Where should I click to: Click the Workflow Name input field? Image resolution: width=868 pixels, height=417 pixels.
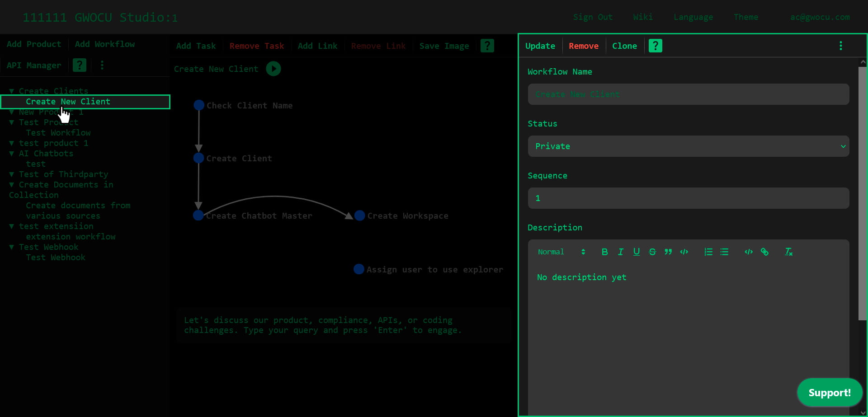[688, 94]
